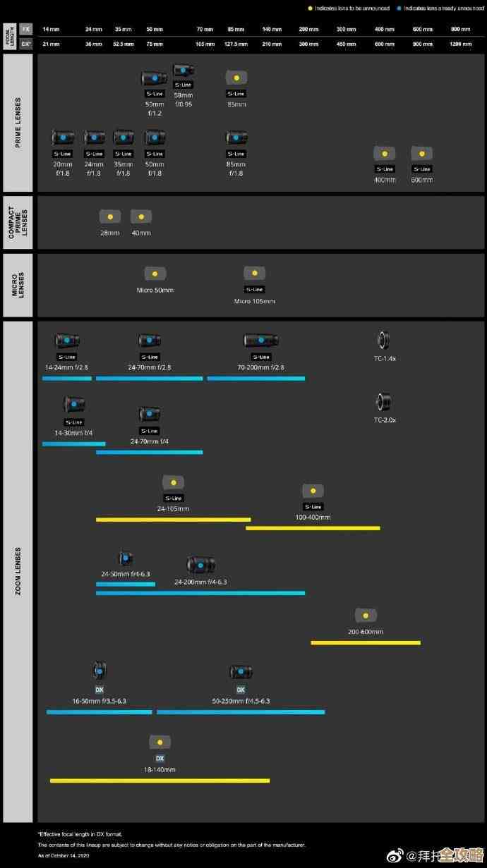Click the 14-24mm f/2.8 zoom lens image

coord(67,341)
